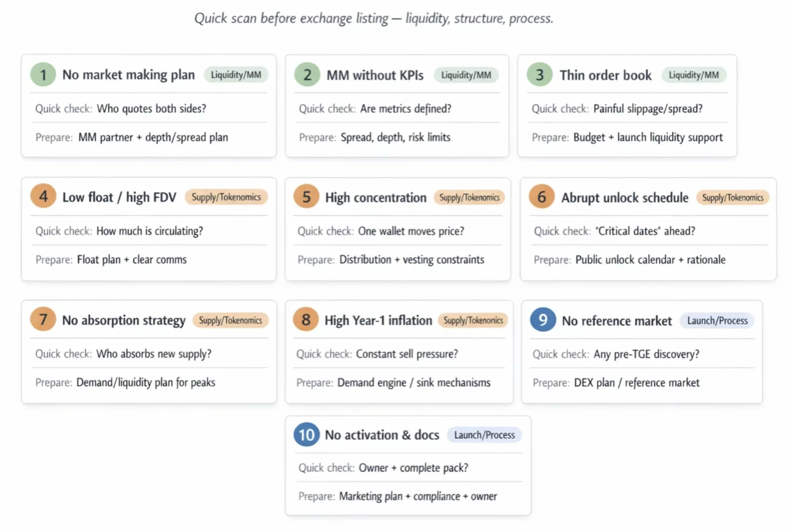Image resolution: width=795 pixels, height=532 pixels.
Task: Click the orange number 6 circle
Action: pyautogui.click(x=542, y=197)
